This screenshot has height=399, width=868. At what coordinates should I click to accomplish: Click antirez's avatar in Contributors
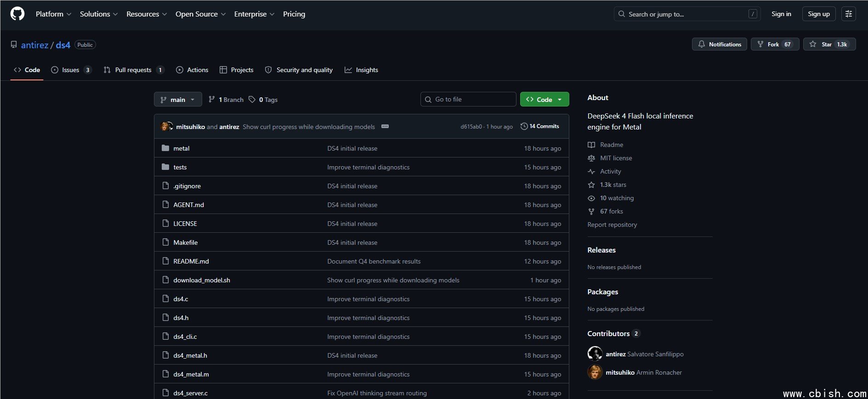[x=595, y=354]
